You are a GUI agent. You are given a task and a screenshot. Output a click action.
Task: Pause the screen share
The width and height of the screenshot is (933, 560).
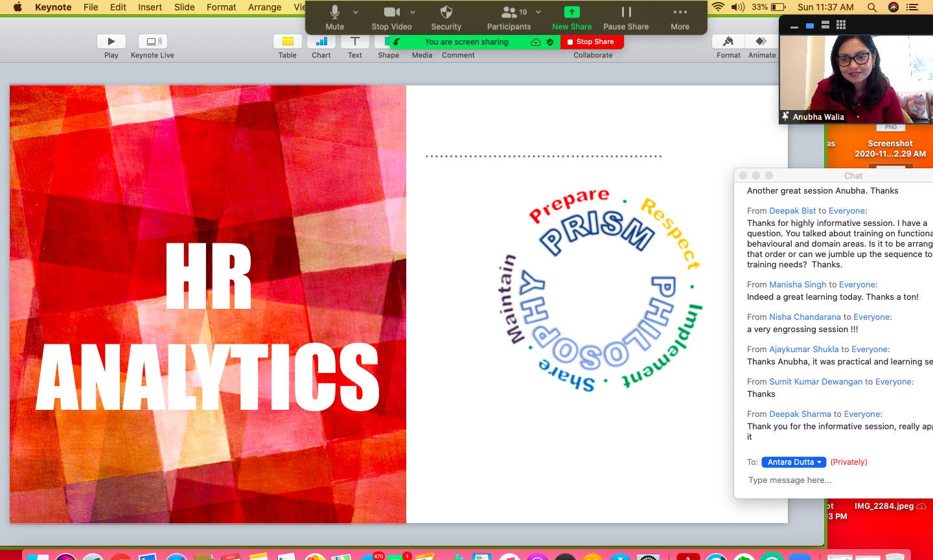(626, 13)
